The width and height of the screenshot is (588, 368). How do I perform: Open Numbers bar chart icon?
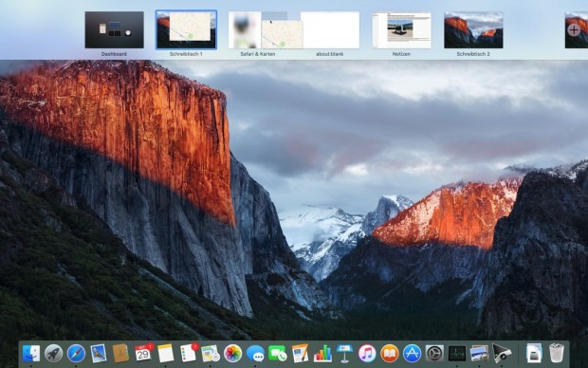click(322, 354)
